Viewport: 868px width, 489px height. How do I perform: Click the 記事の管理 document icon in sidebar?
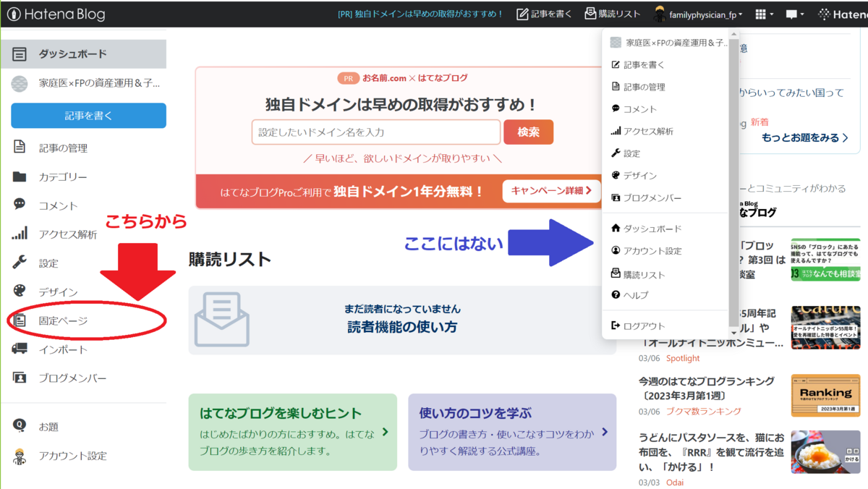[20, 148]
